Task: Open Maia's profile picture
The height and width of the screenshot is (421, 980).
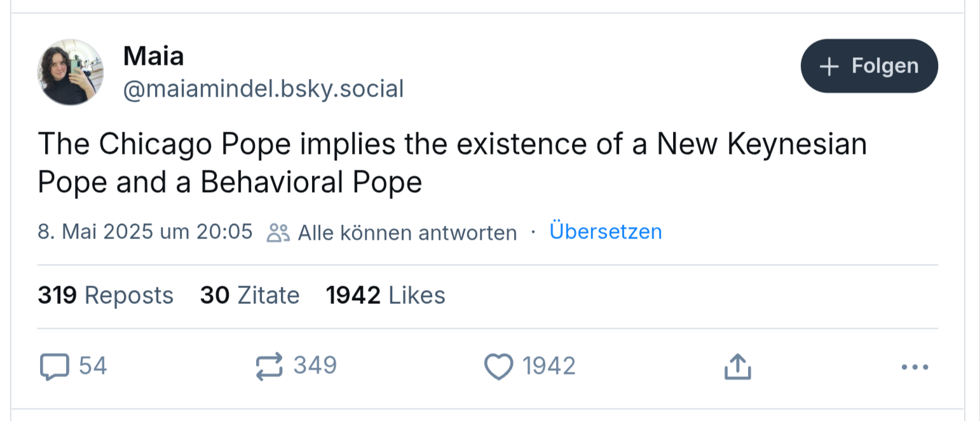Action: coord(71,72)
